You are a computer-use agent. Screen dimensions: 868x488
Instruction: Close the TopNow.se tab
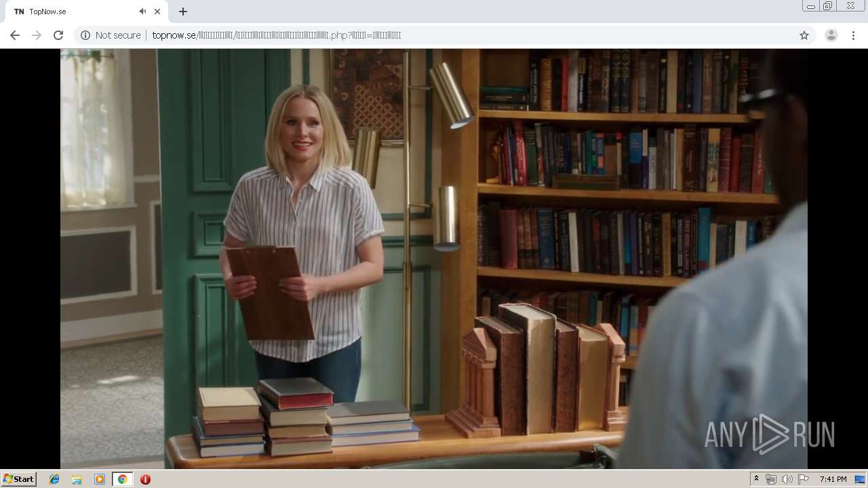click(157, 12)
